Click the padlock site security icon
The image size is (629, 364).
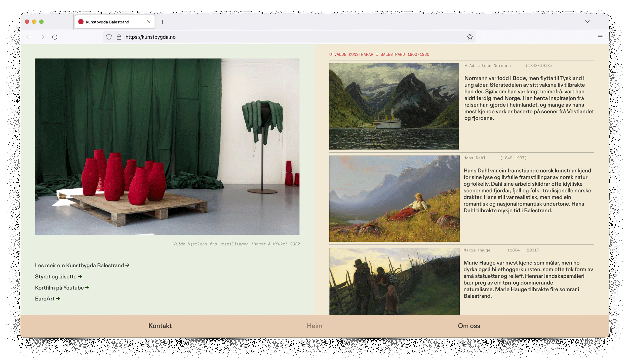tap(119, 37)
